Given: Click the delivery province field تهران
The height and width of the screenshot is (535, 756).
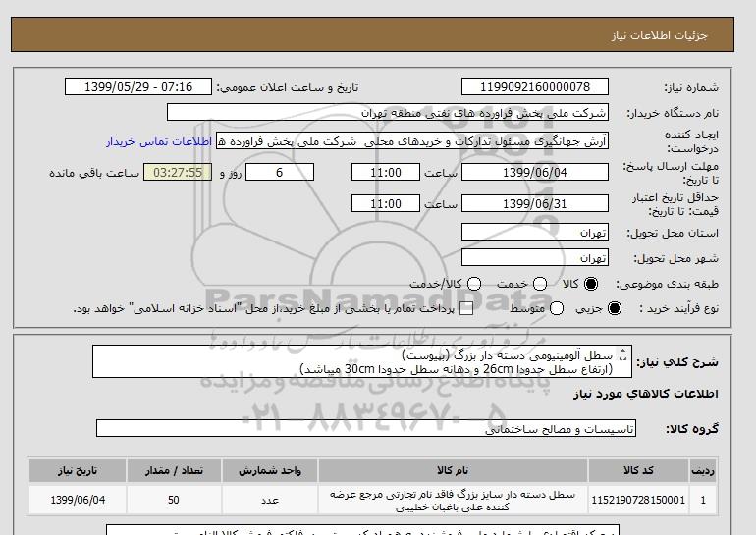Looking at the screenshot, I should click(x=535, y=232).
